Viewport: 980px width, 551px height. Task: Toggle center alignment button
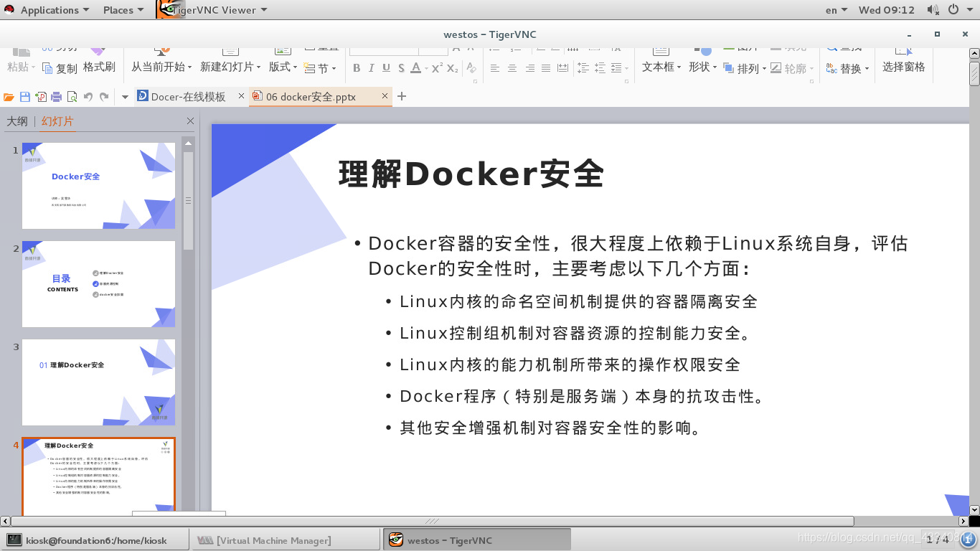click(512, 68)
